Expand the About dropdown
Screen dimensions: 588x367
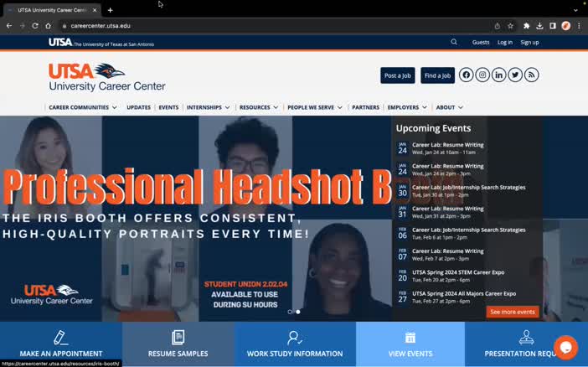(x=449, y=107)
